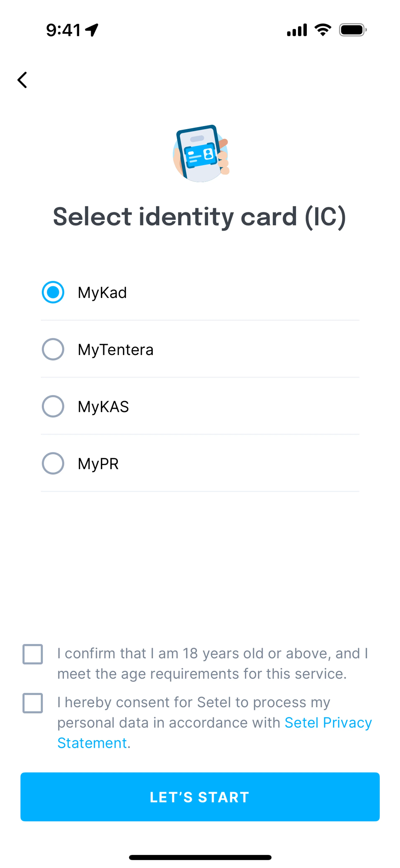The width and height of the screenshot is (400, 868).
Task: Tap the home indicator bar
Action: [x=200, y=858]
